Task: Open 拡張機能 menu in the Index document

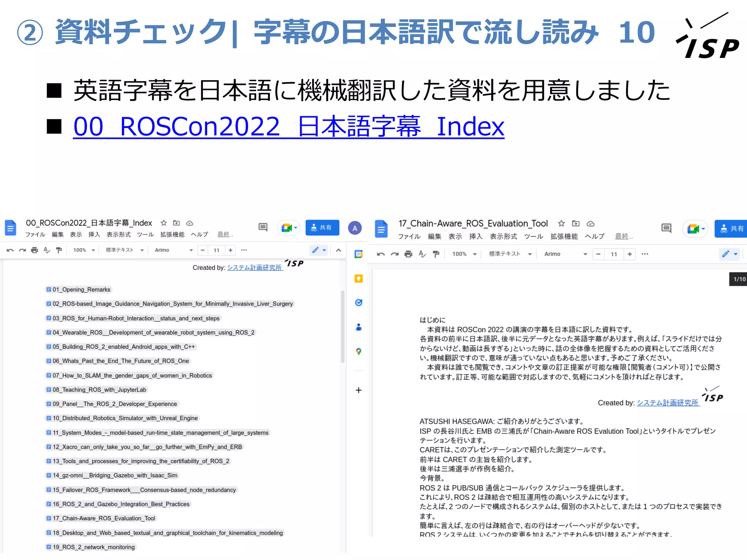Action: [173, 235]
